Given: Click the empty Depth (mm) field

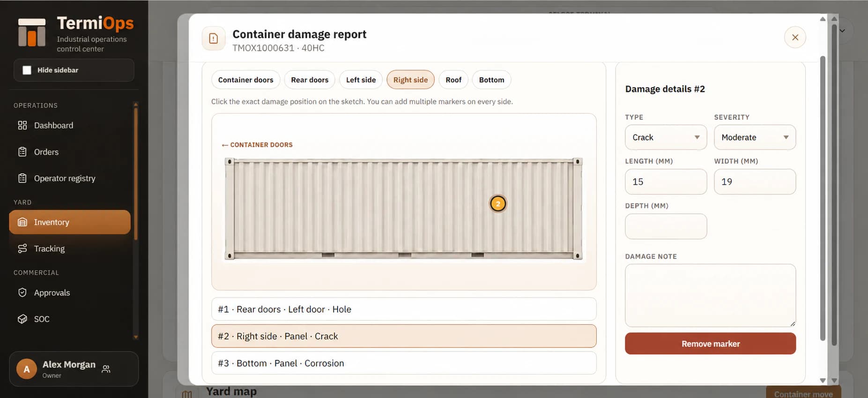Looking at the screenshot, I should (x=666, y=226).
